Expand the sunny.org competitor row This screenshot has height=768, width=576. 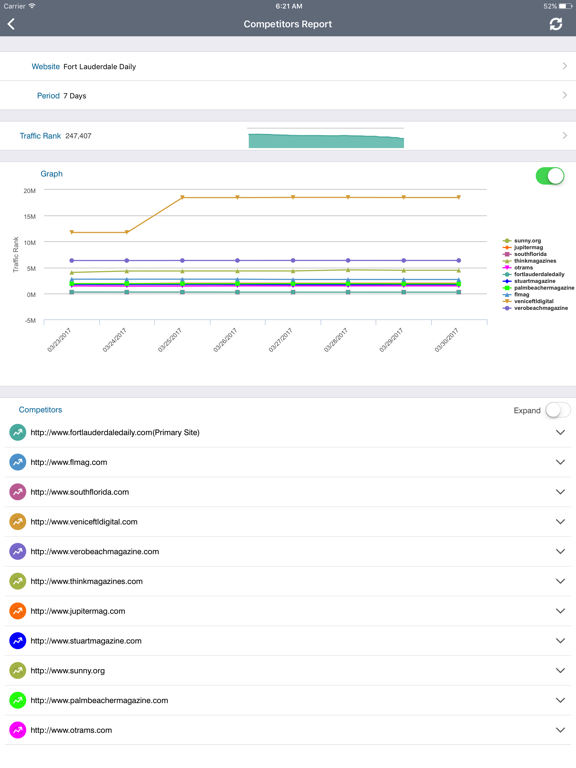pos(560,671)
